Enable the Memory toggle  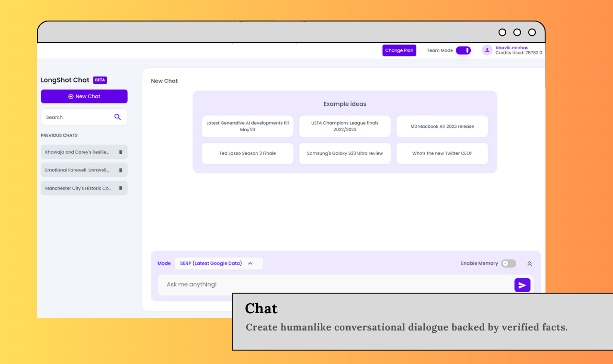(x=509, y=263)
